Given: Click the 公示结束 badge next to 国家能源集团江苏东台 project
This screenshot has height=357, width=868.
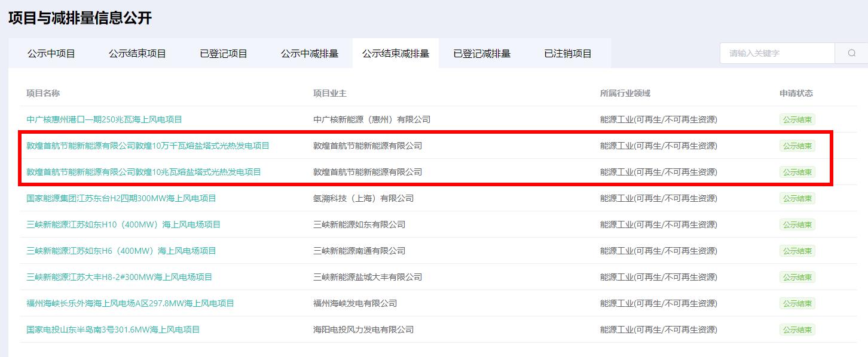Looking at the screenshot, I should point(797,198).
